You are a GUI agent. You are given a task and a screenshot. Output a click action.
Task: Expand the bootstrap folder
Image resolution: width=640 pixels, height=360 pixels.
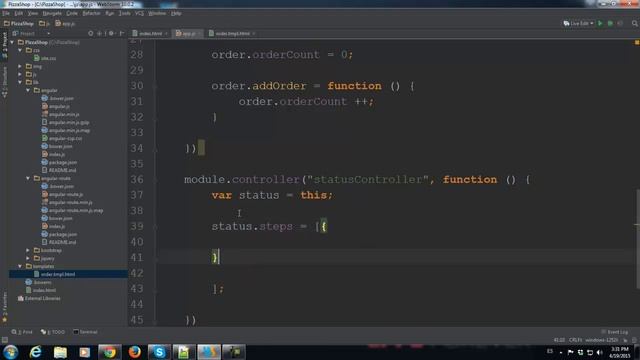pyautogui.click(x=28, y=250)
